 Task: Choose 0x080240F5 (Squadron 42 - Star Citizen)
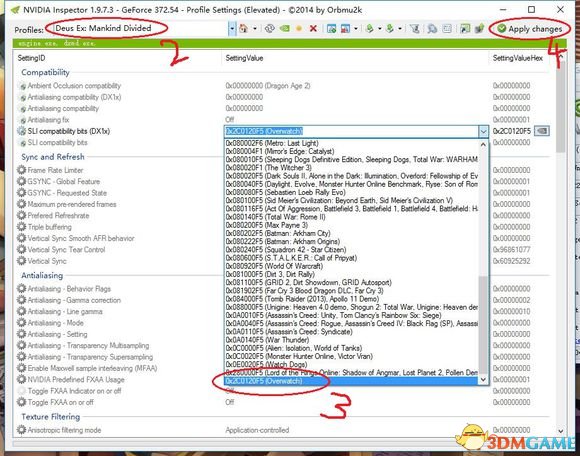pyautogui.click(x=351, y=250)
